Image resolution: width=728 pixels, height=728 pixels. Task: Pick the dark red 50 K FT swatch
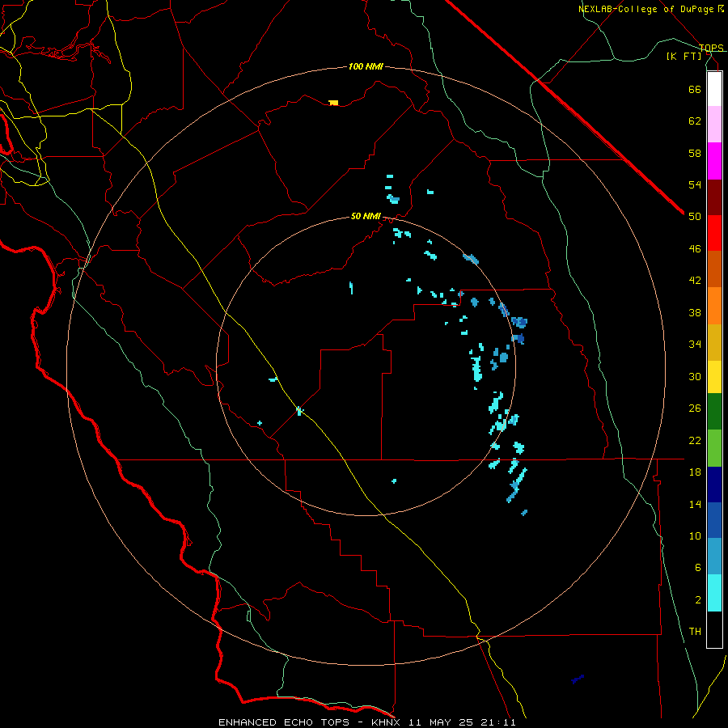coord(714,197)
